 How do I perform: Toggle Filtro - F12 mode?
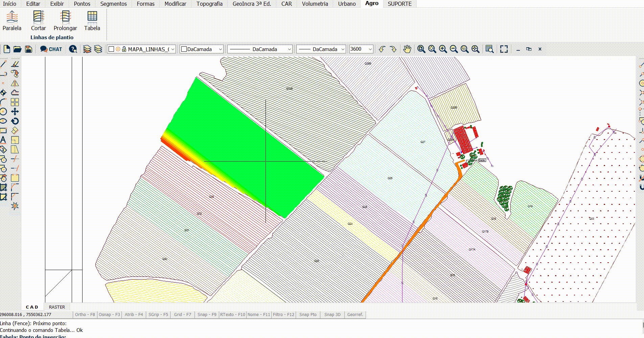tap(283, 315)
